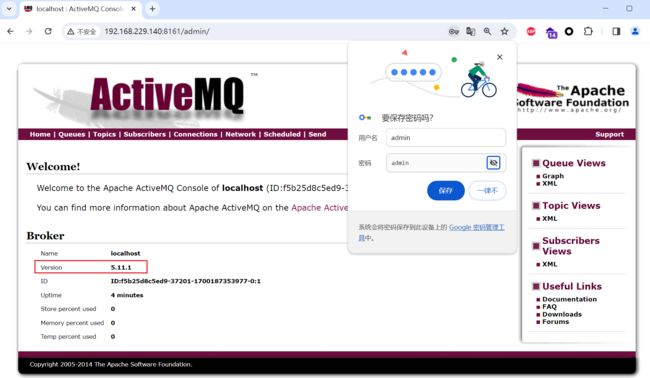Open the Send menu item

(x=317, y=134)
